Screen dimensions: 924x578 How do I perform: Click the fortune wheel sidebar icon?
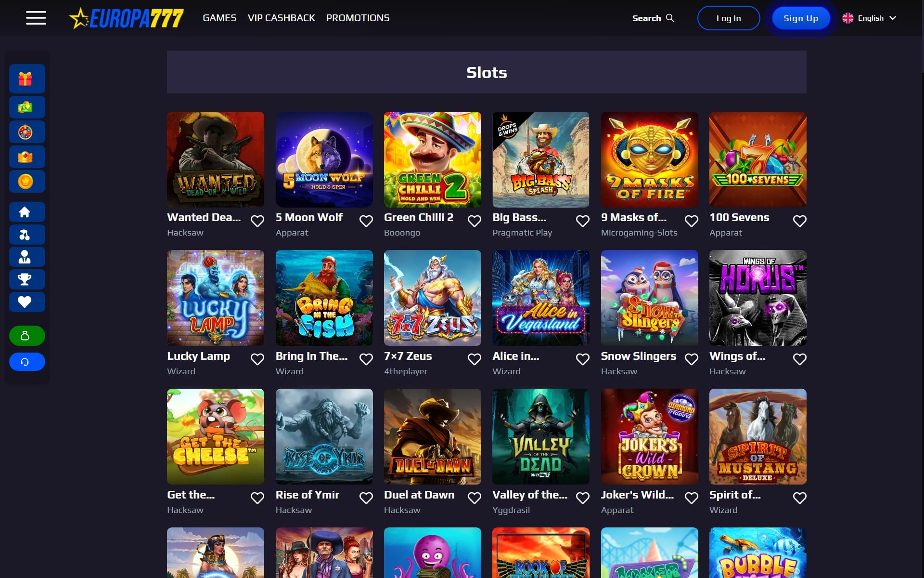coord(27,132)
